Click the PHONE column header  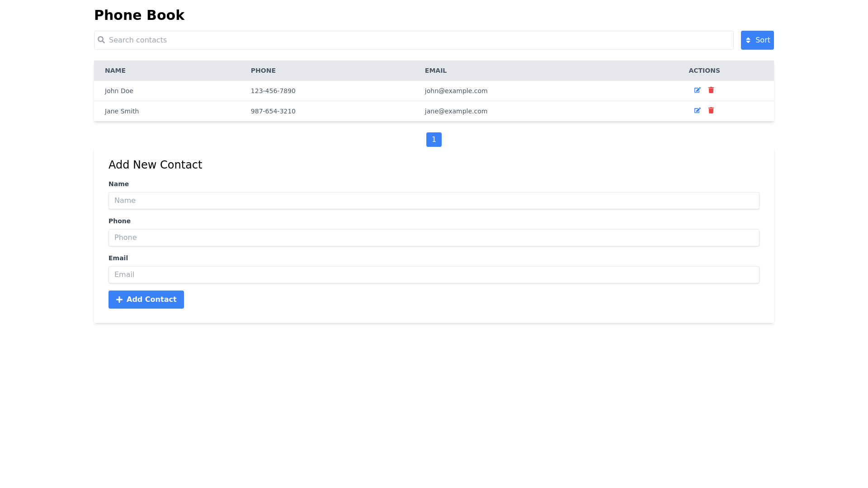pos(263,70)
